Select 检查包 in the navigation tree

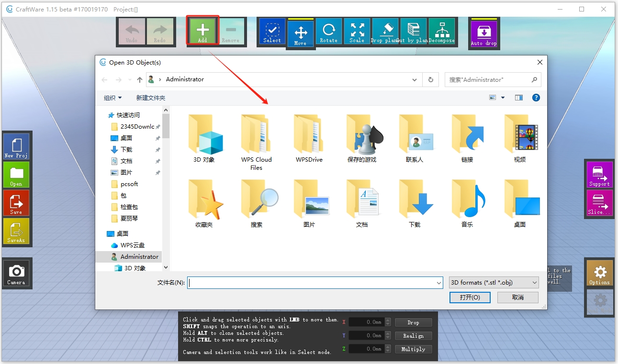coord(129,207)
